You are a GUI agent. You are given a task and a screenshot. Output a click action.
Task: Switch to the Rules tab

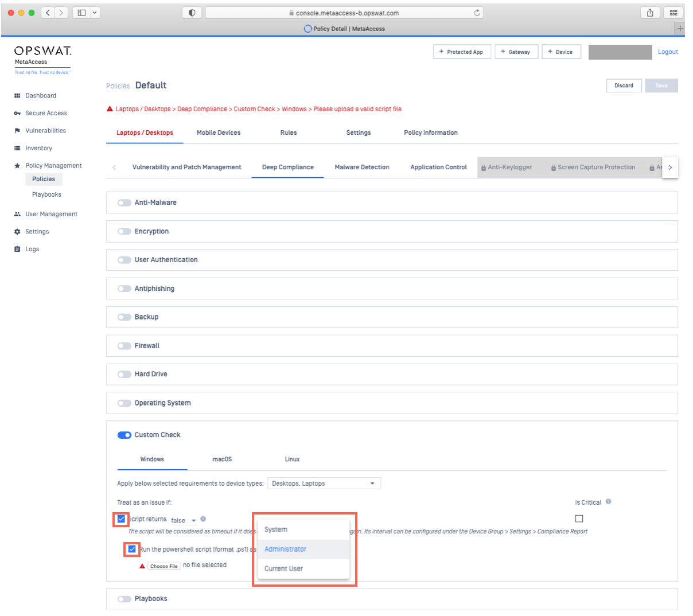tap(289, 132)
